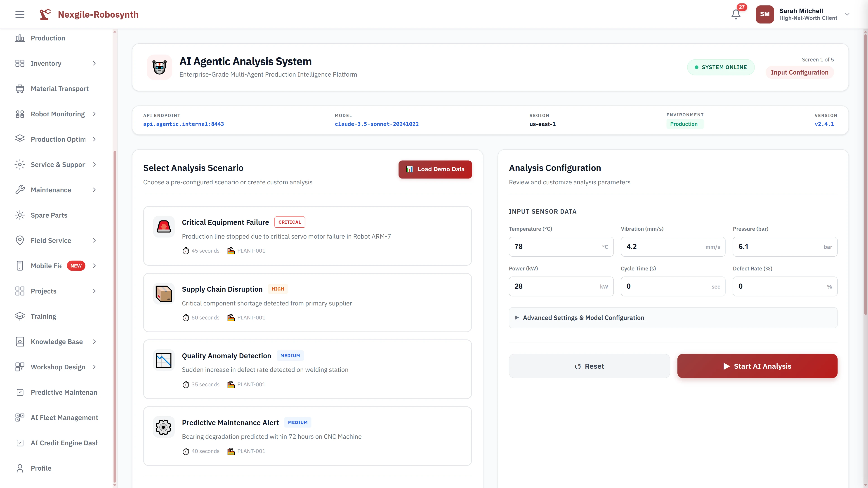Click the Material Transport icon
Screen dimensions: 868x488
coord(19,89)
